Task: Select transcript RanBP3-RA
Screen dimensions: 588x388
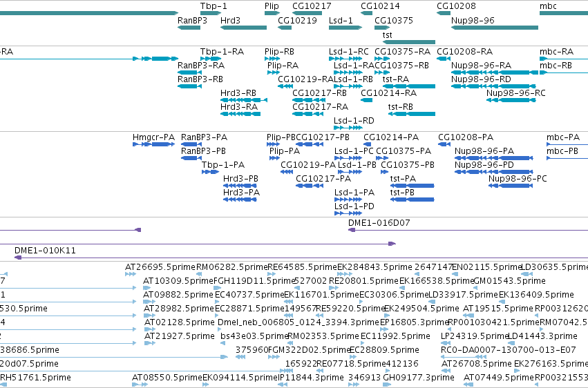Action: click(189, 72)
